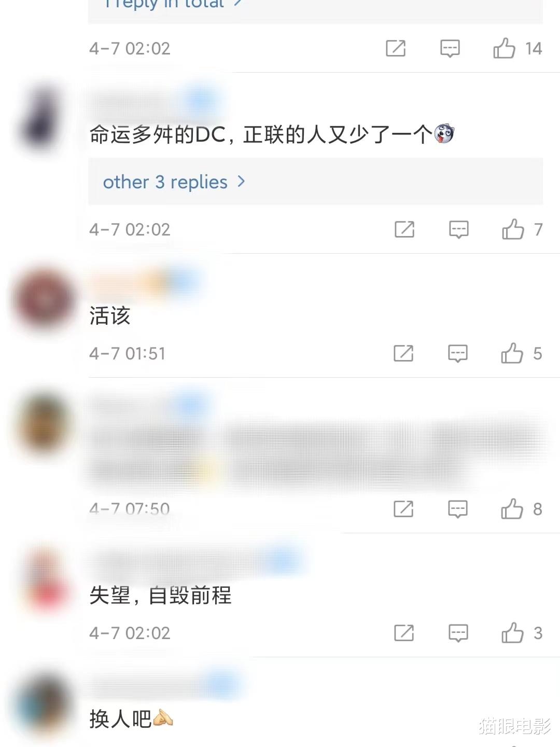560x747 pixels.
Task: Share the 失望,自毁前程 comment
Action: pyautogui.click(x=404, y=633)
